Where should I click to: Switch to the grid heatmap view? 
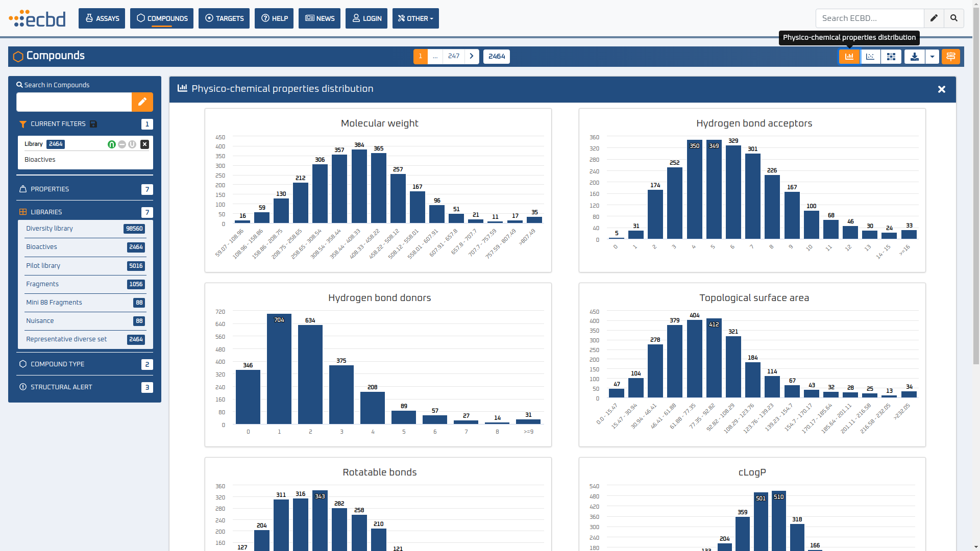(891, 57)
